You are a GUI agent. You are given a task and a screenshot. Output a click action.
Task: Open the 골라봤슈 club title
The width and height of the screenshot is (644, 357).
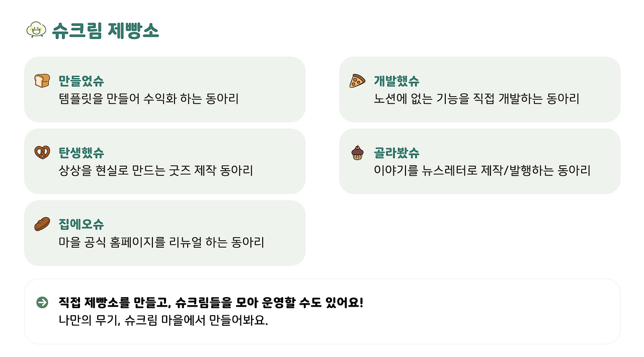pyautogui.click(x=396, y=153)
